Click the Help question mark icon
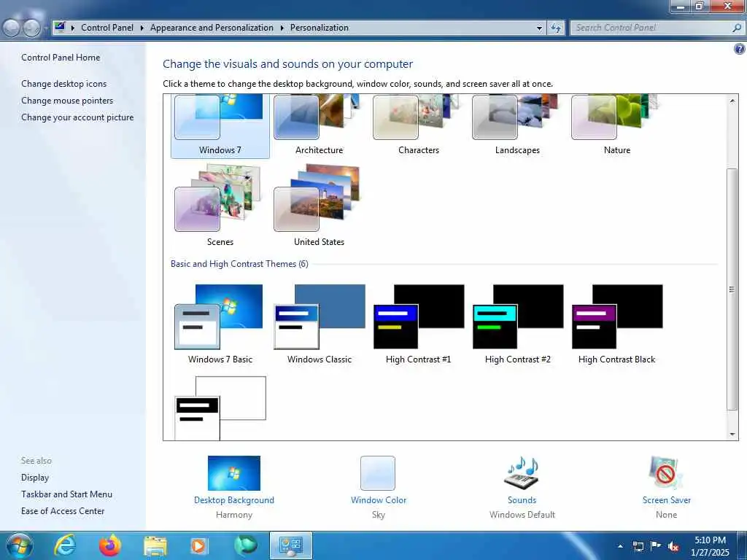Image resolution: width=747 pixels, height=560 pixels. [x=740, y=49]
